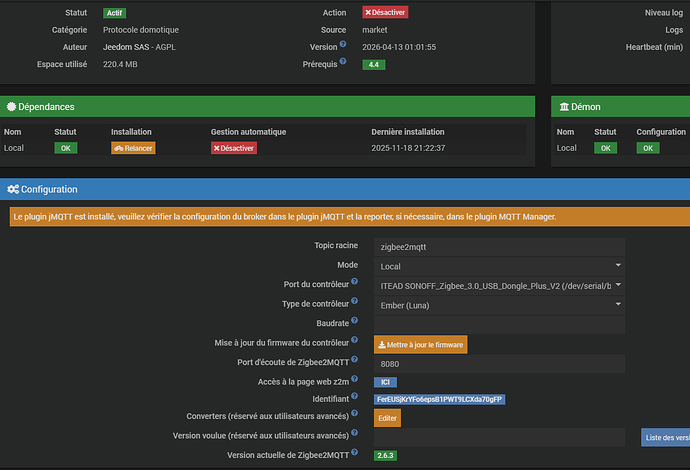Click the Heartbeat (min) label
Image resolution: width=690 pixels, height=470 pixels.
(x=654, y=47)
